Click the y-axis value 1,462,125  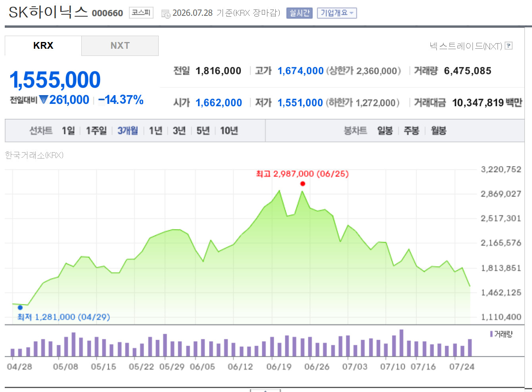501,293
